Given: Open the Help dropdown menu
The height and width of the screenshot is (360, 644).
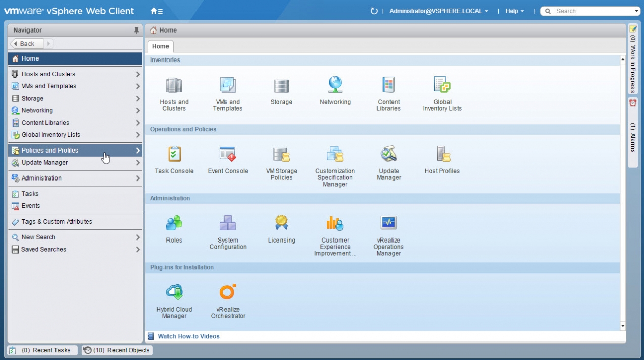Looking at the screenshot, I should pos(514,11).
